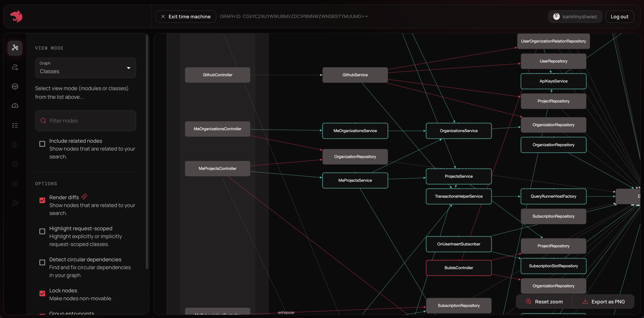
Task: Open the organization building sidebar icon
Action: 15,144
